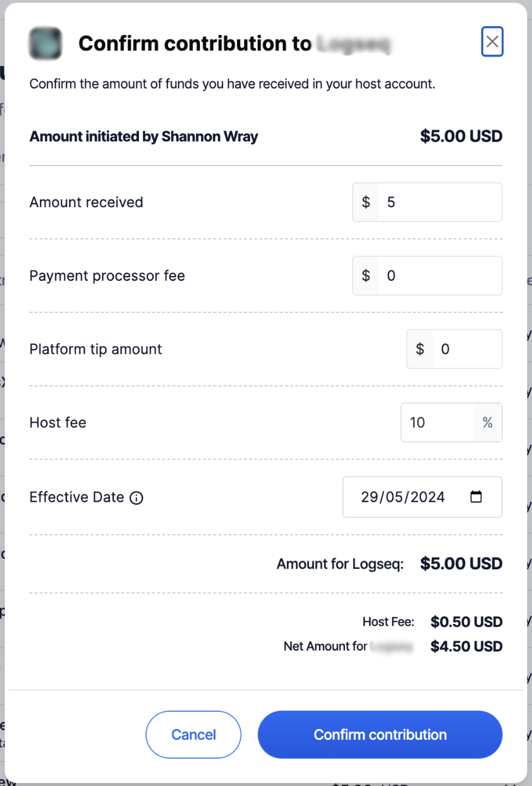The height and width of the screenshot is (786, 532).
Task: Open the calendar date picker icon
Action: (476, 497)
